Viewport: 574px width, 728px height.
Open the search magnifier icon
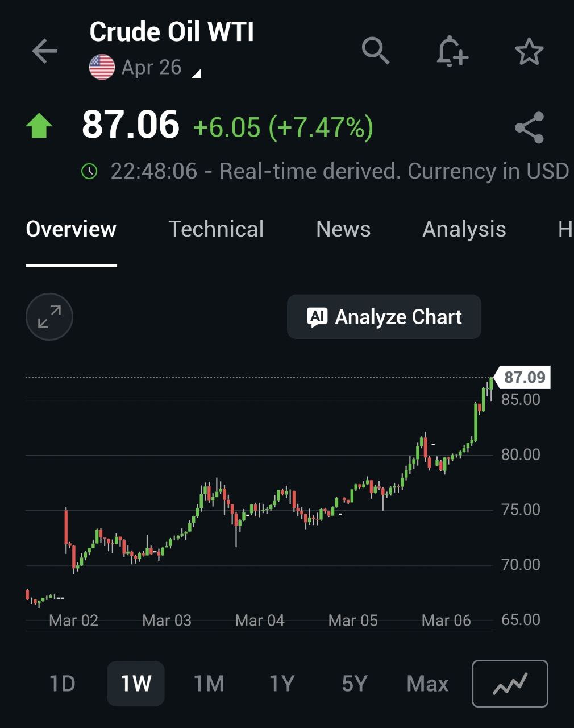click(x=376, y=51)
